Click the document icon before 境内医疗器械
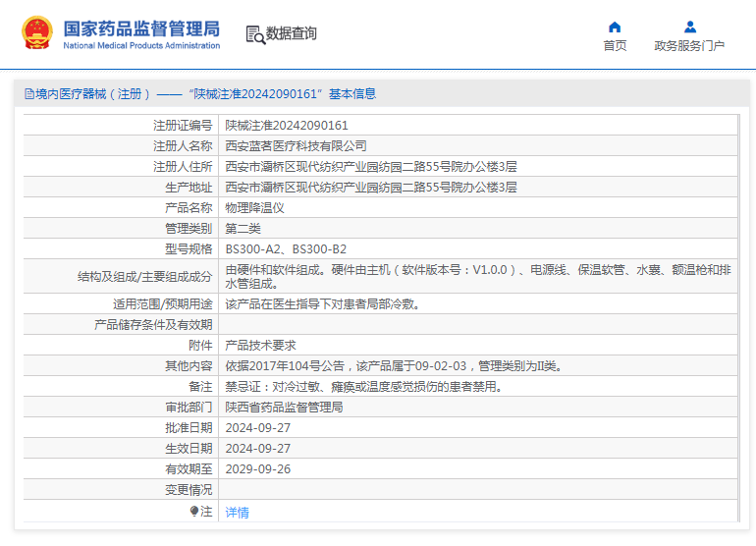The image size is (756, 546). tap(28, 94)
